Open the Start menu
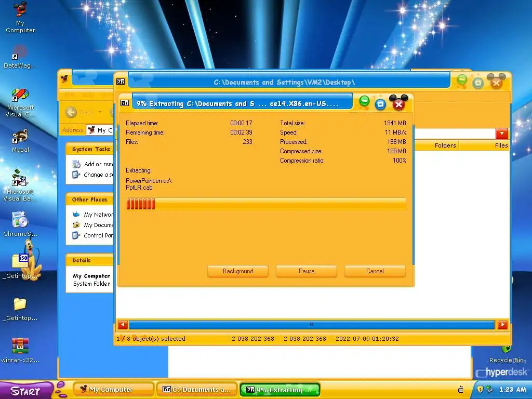Image resolution: width=532 pixels, height=399 pixels. pyautogui.click(x=26, y=391)
